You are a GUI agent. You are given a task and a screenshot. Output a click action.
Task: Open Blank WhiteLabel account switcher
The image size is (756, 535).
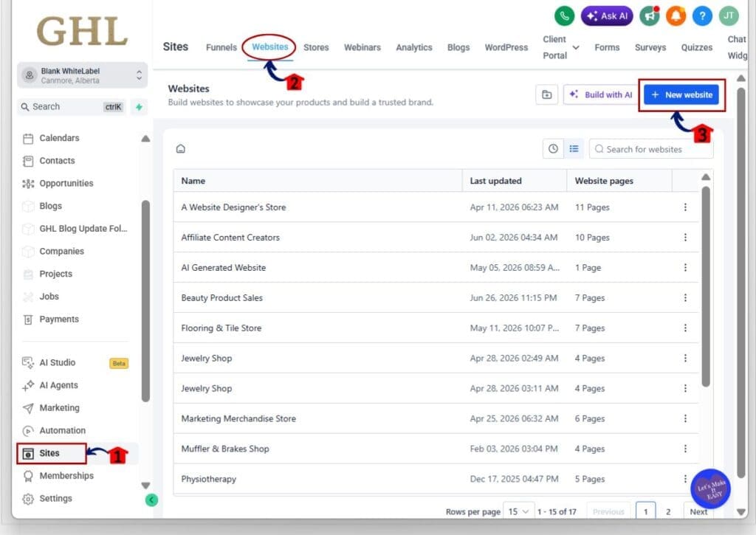pos(82,75)
